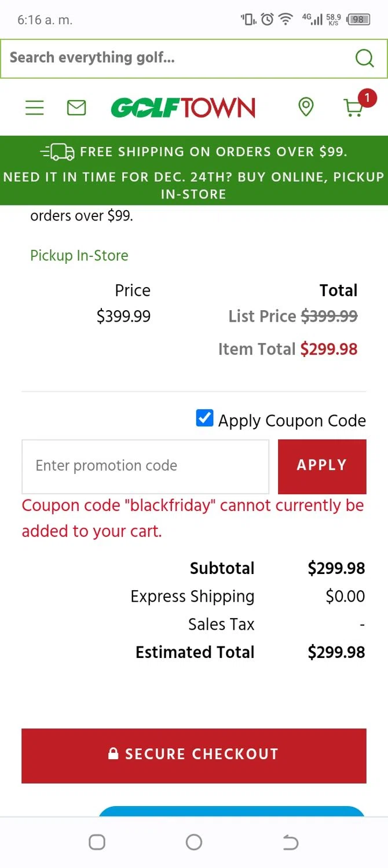The width and height of the screenshot is (388, 868).
Task: Tap the Golf Town logo
Action: [183, 108]
